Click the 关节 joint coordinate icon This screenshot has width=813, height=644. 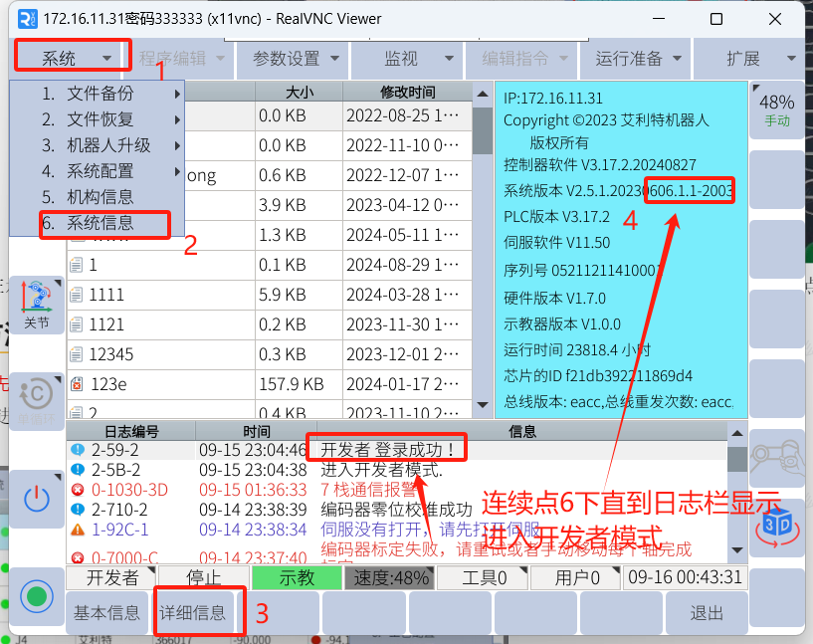click(37, 306)
